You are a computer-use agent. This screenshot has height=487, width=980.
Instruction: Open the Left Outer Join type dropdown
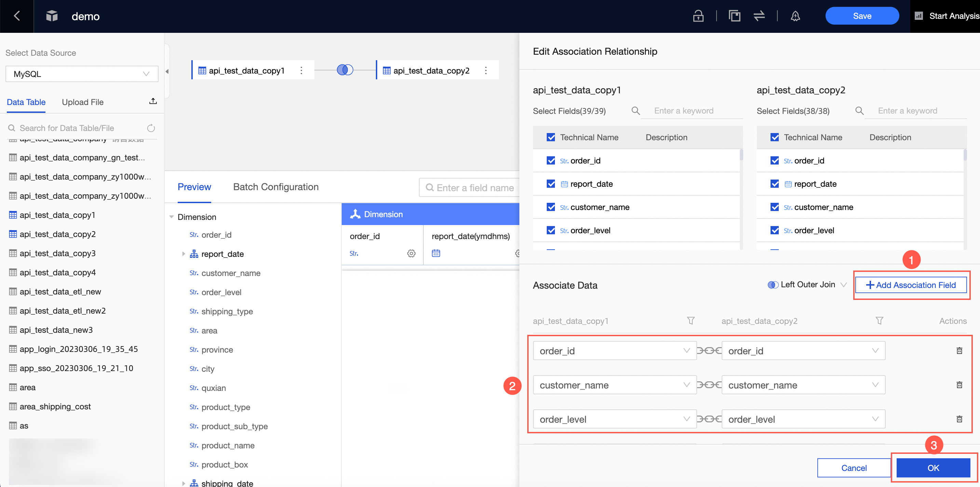coord(808,285)
